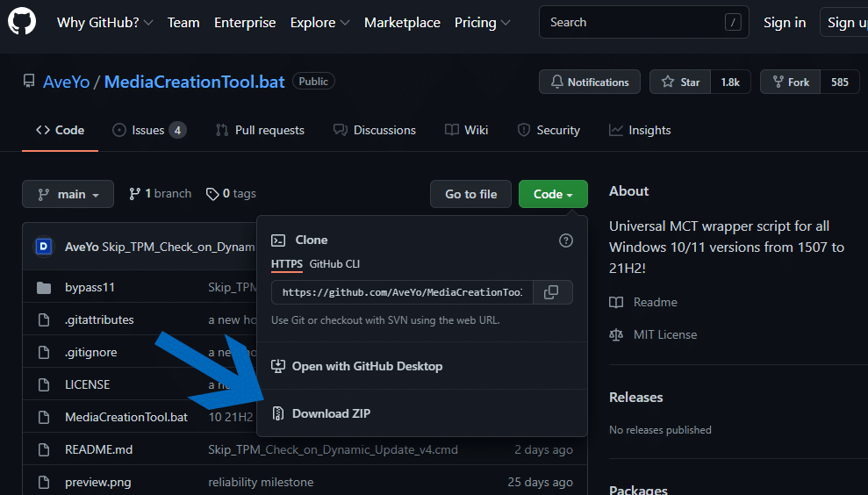Expand the Why GitHub? menu
The image size is (868, 495).
tap(104, 23)
